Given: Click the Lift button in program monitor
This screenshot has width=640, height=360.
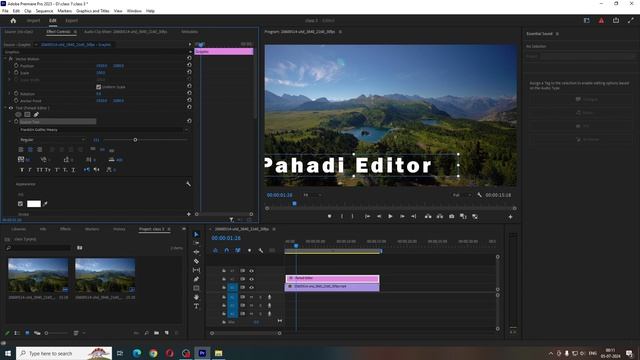Looking at the screenshot, I should coord(428,216).
